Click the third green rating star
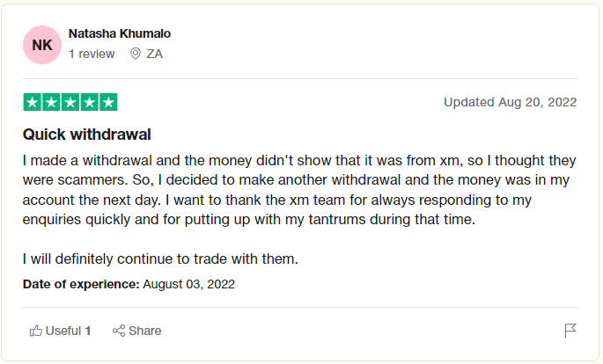 pyautogui.click(x=70, y=102)
